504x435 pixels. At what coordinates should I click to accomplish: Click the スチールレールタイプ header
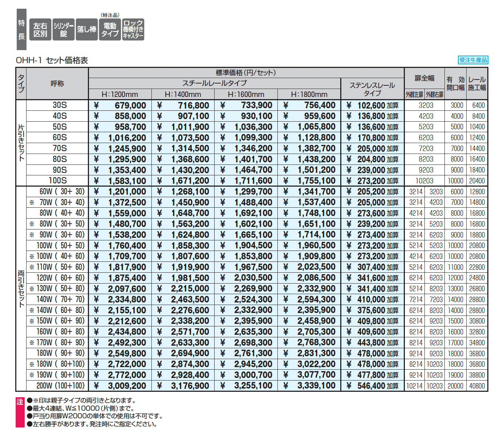(x=214, y=83)
